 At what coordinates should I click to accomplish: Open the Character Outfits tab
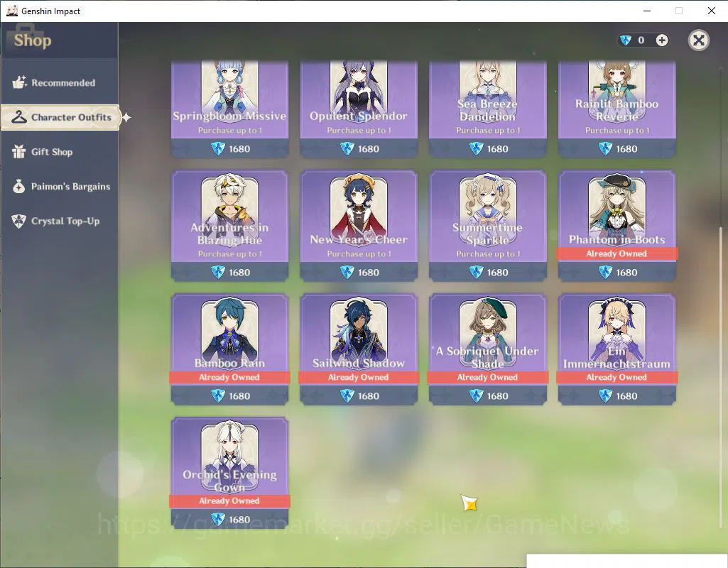pyautogui.click(x=60, y=117)
